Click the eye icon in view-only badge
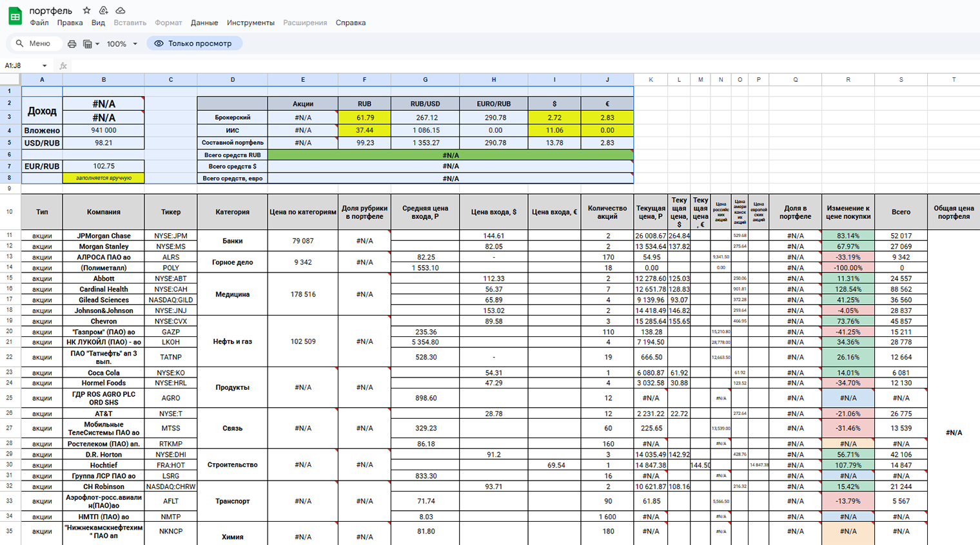The height and width of the screenshot is (545, 980). click(159, 43)
